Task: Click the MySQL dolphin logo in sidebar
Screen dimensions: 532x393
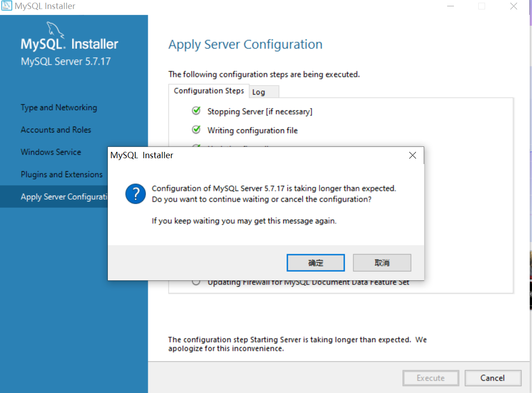Action: (x=55, y=30)
